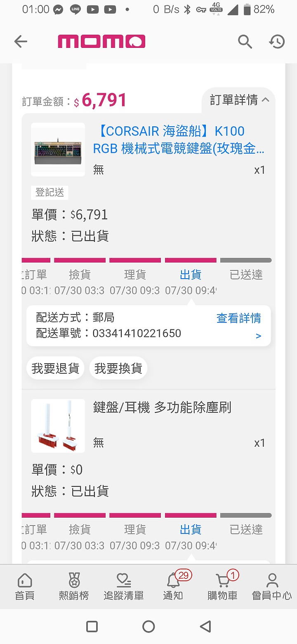Tap the momo logo
Screen dimensions: 297x644
[x=101, y=41]
